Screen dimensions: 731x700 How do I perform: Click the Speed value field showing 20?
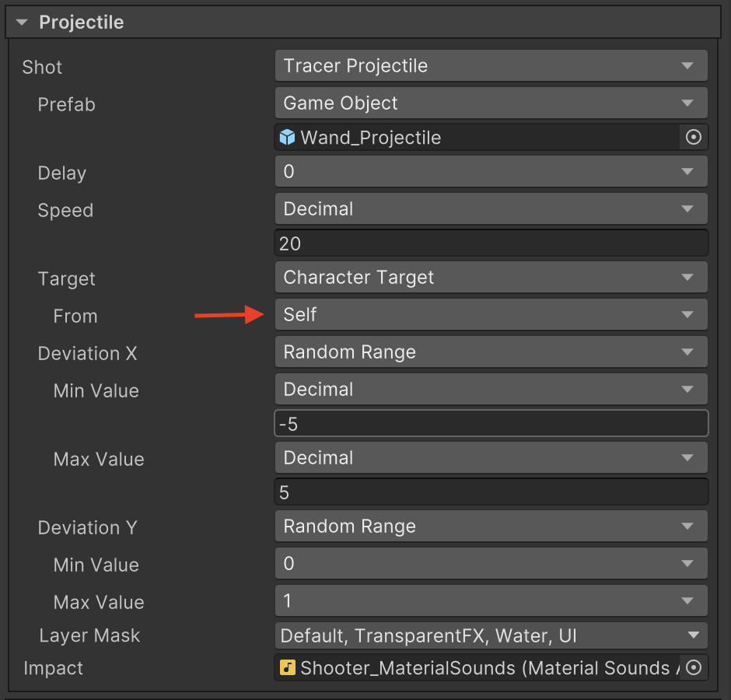point(491,243)
